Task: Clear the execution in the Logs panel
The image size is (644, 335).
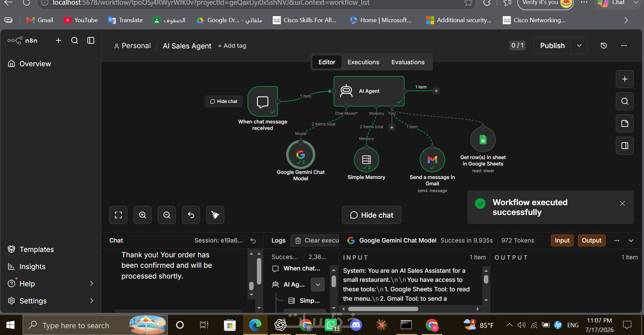Action: click(315, 240)
